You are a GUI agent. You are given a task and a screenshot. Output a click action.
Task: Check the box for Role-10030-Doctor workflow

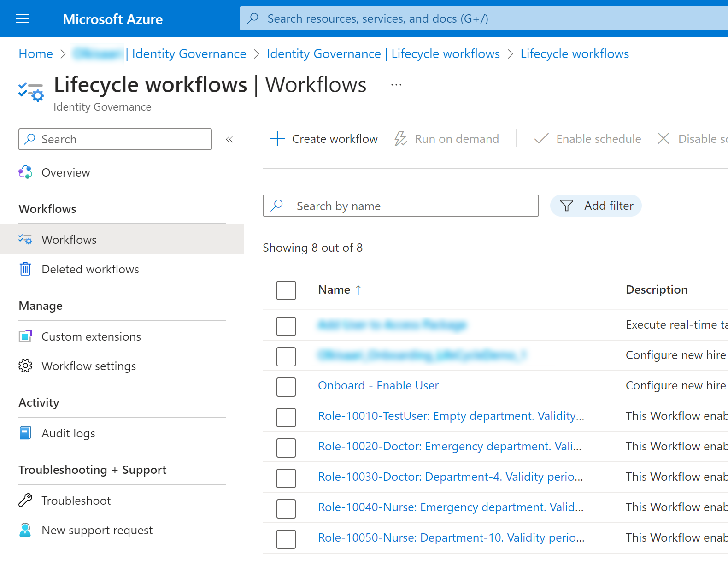pyautogui.click(x=286, y=478)
